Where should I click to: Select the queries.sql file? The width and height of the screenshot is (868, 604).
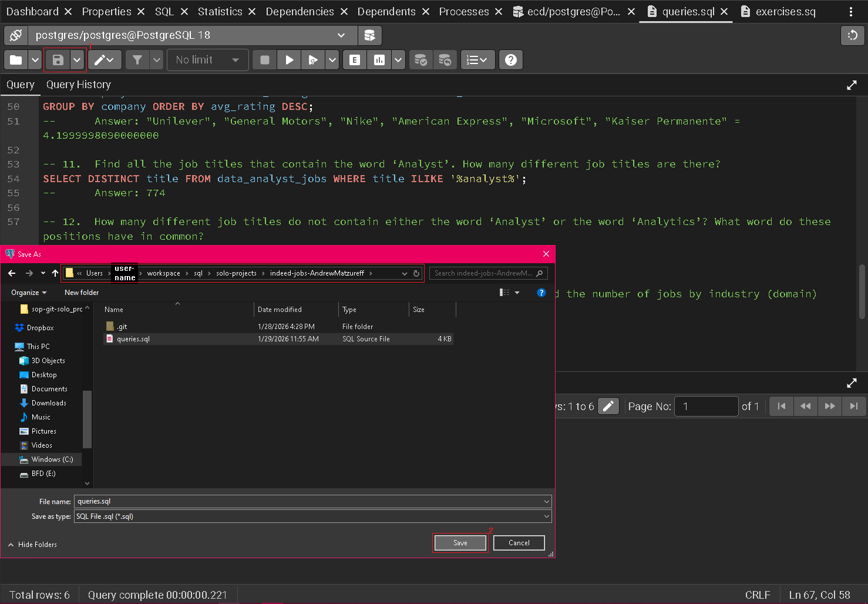click(278, 339)
